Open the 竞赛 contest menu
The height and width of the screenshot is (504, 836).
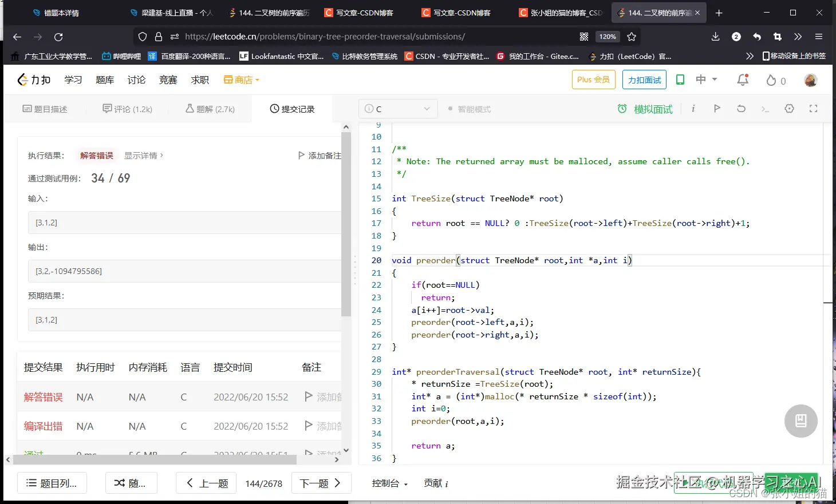pos(168,80)
